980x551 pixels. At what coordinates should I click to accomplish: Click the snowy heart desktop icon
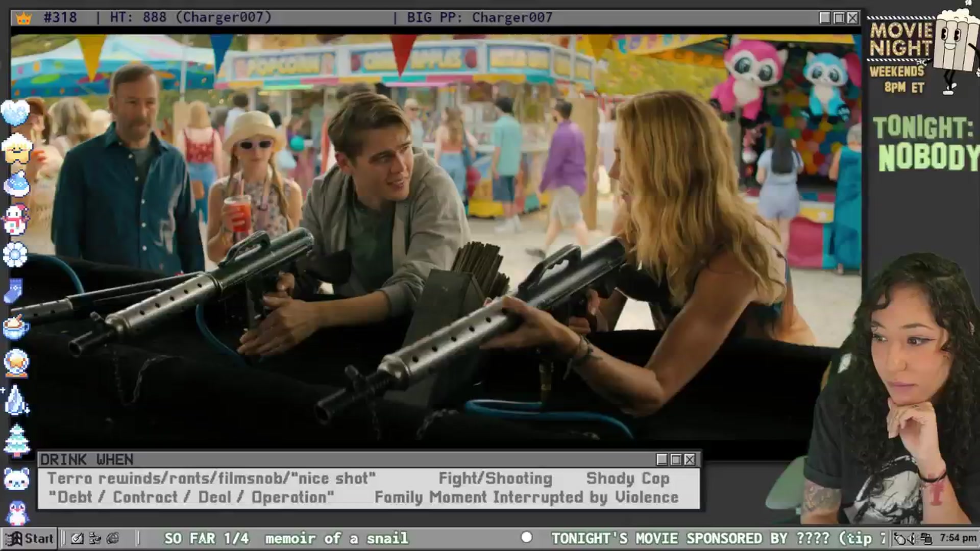pyautogui.click(x=15, y=112)
